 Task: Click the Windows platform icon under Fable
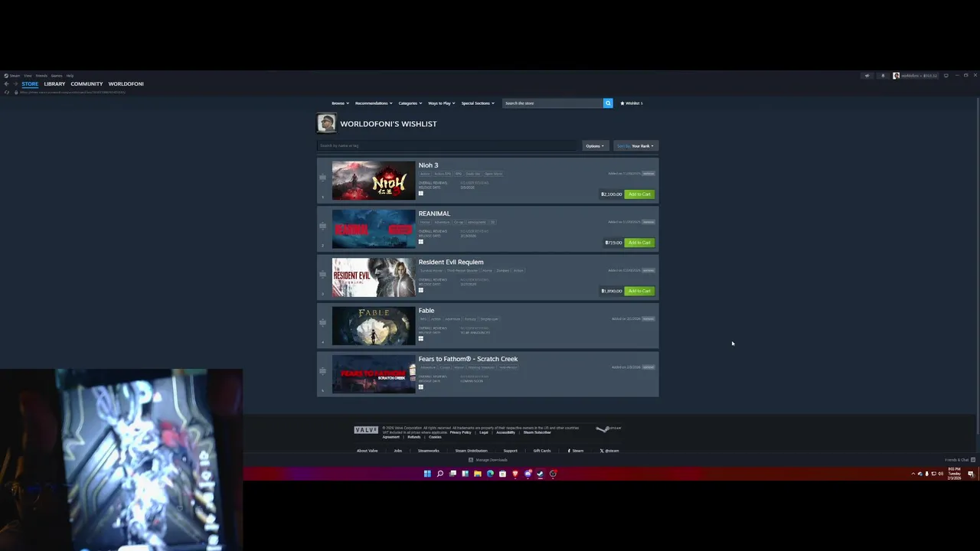tap(420, 338)
